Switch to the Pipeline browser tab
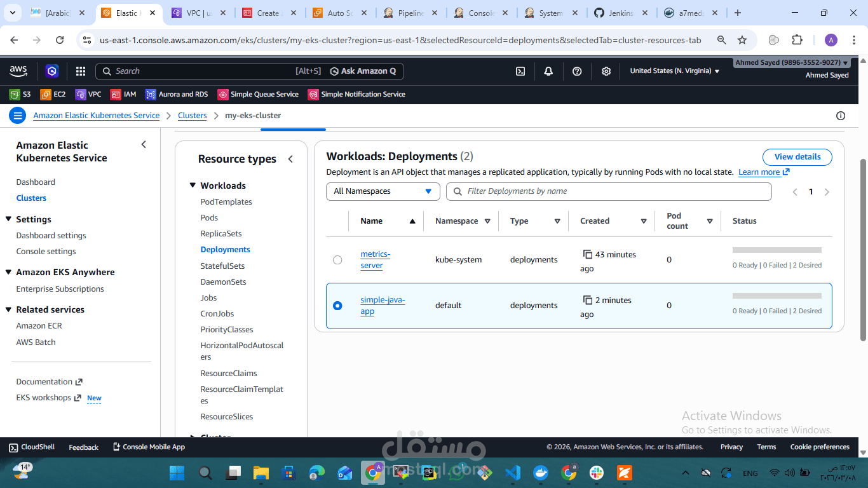 409,13
